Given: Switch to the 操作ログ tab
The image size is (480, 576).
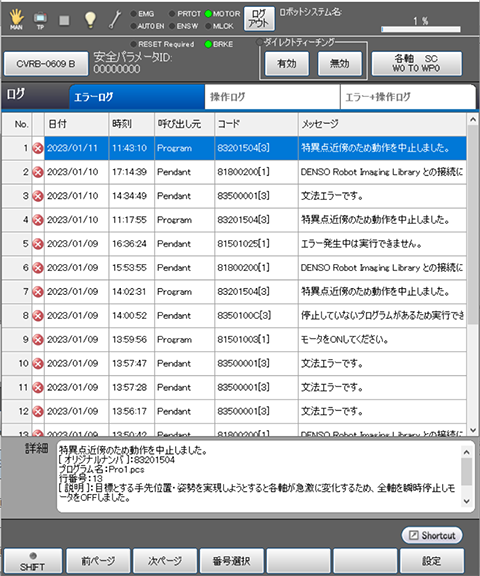Looking at the screenshot, I should [272, 97].
